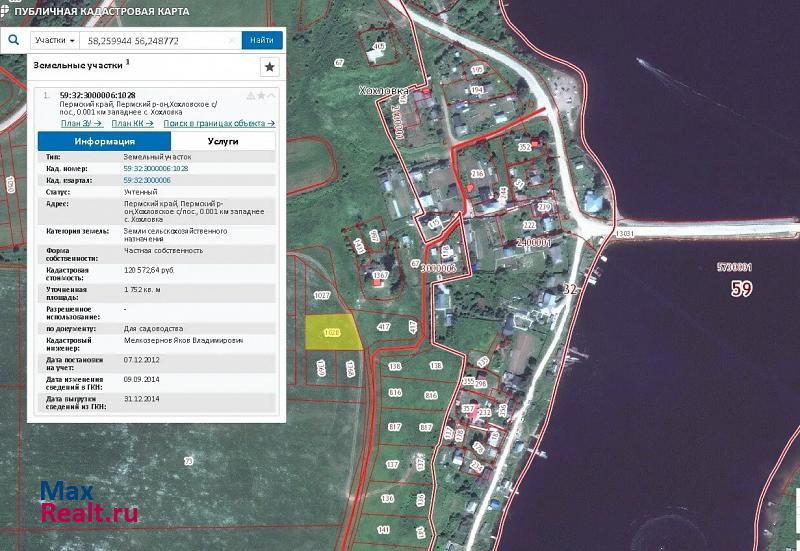Toggle favorite star on parcel result
The image size is (800, 551).
pyautogui.click(x=261, y=96)
